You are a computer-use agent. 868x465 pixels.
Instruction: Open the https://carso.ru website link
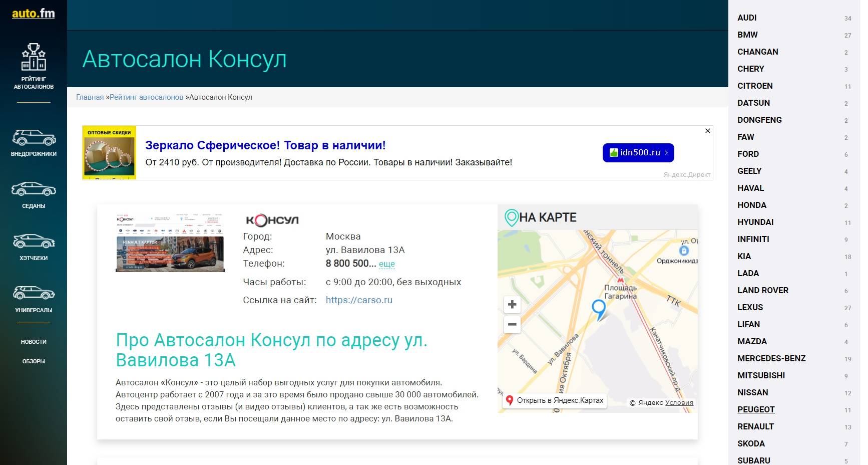coord(359,300)
